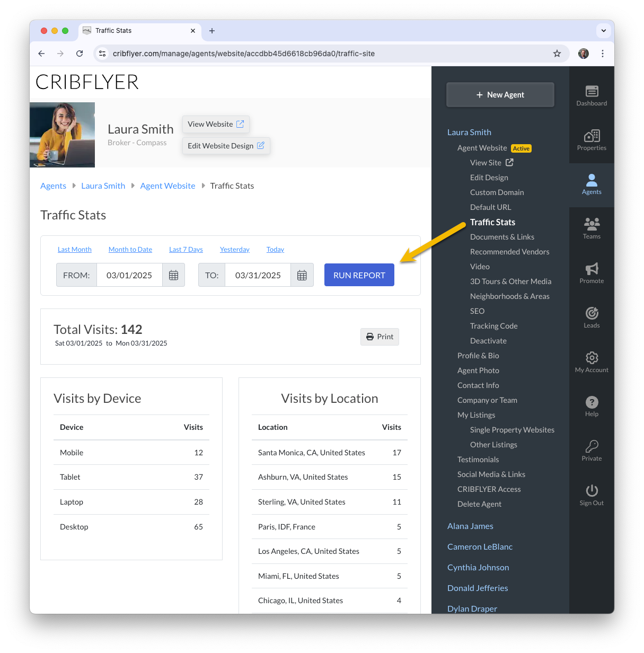
Task: Click the Edit Website Design button
Action: pos(226,146)
